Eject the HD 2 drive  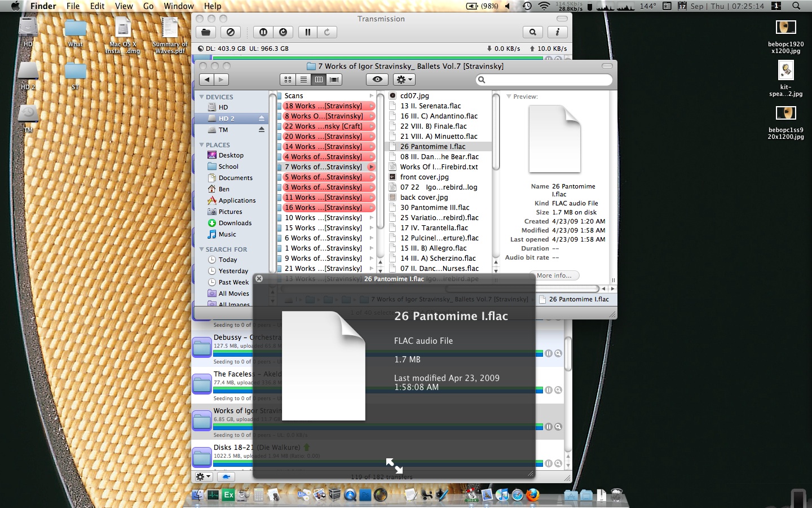pos(262,119)
